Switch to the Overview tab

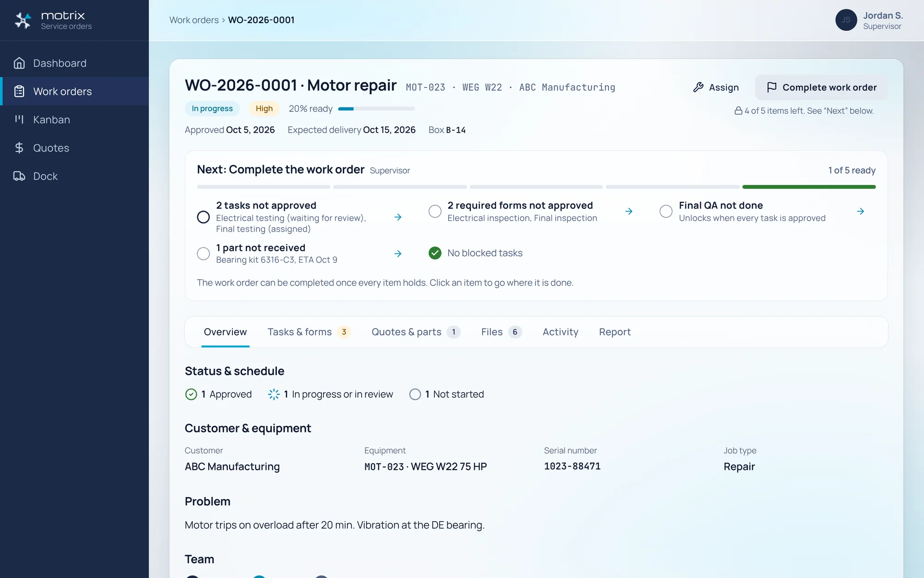[225, 332]
